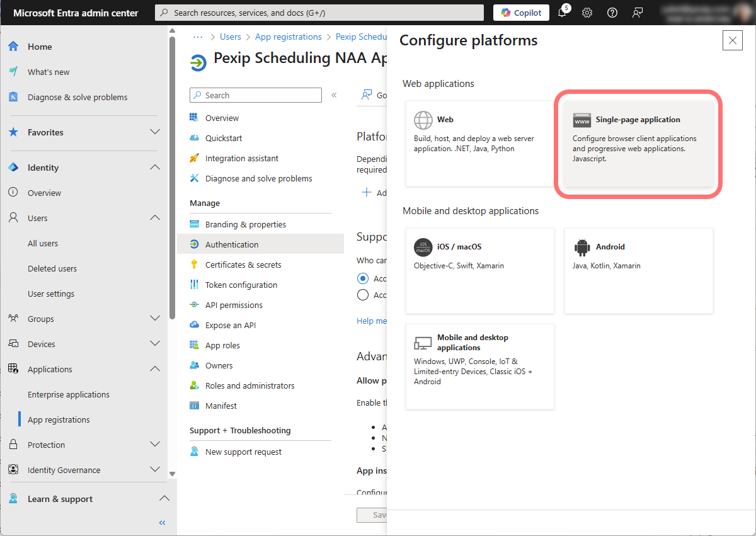Click the App registrations breadcrumb link

[x=288, y=37]
